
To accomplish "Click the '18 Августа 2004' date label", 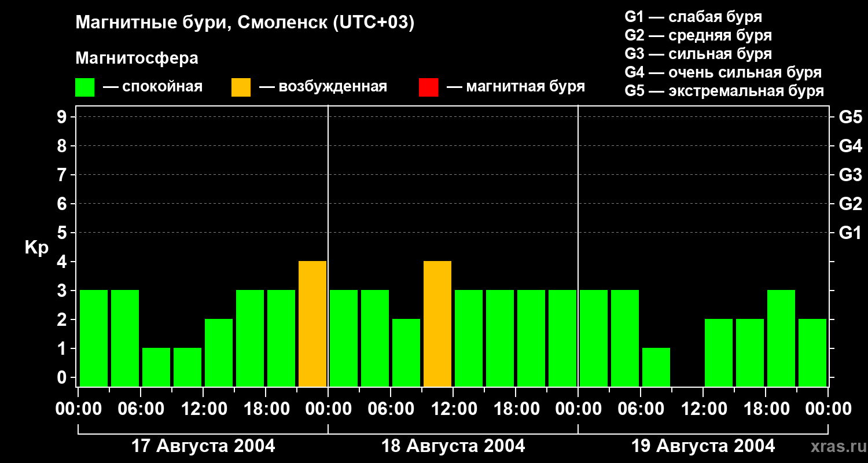I will click(453, 446).
